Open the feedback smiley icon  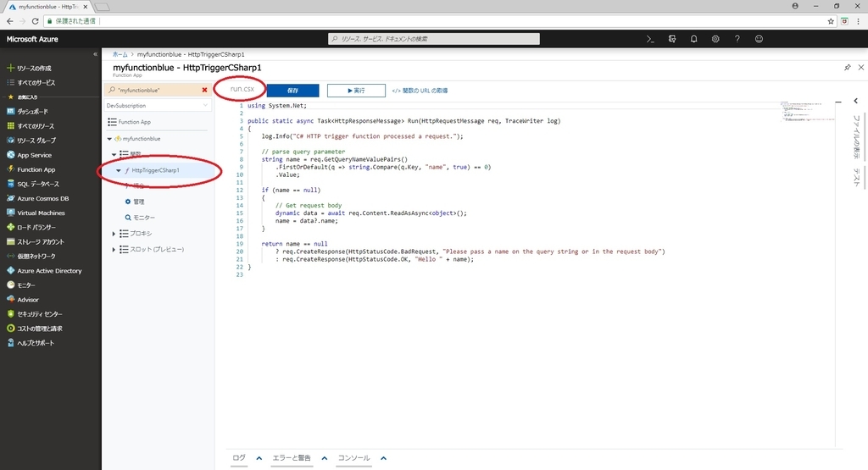[759, 39]
